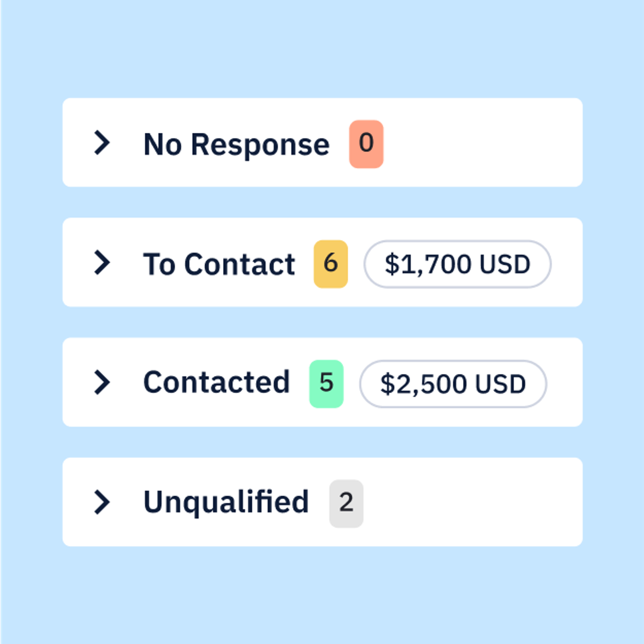Expand the To Contact group chevron
This screenshot has width=644, height=644.
102,262
